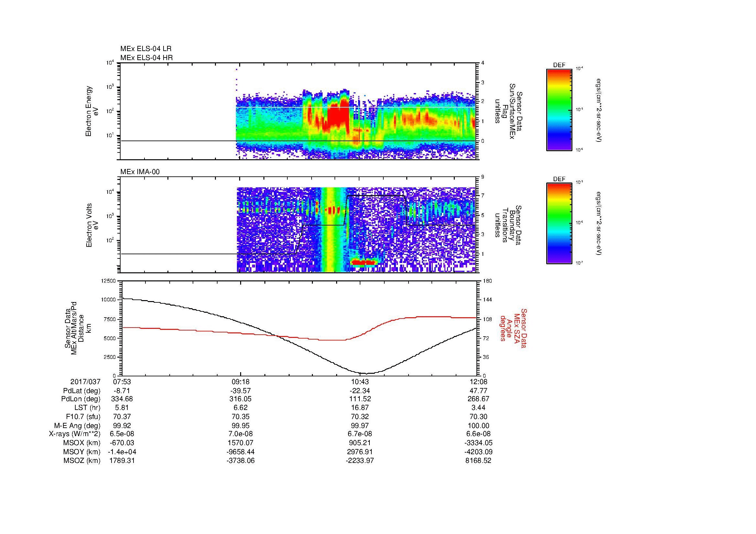This screenshot has height=534, width=756.
Task: Click the 'PdLat (deg)' row label
Action: (x=82, y=391)
